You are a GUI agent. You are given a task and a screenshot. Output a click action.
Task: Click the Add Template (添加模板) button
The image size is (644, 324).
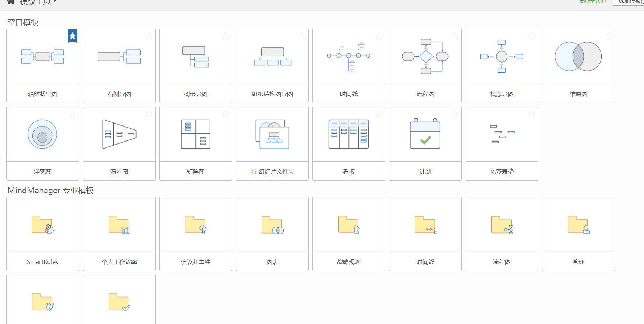point(629,2)
